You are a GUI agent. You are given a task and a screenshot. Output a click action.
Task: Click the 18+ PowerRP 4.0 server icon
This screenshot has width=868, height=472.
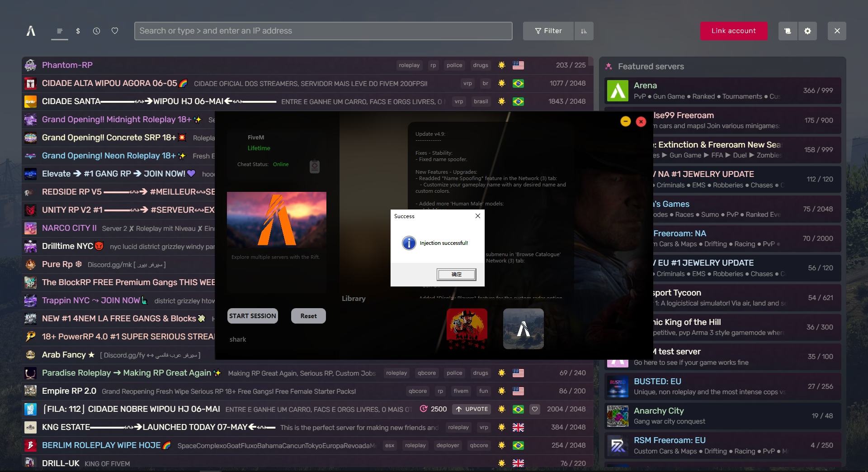[30, 337]
